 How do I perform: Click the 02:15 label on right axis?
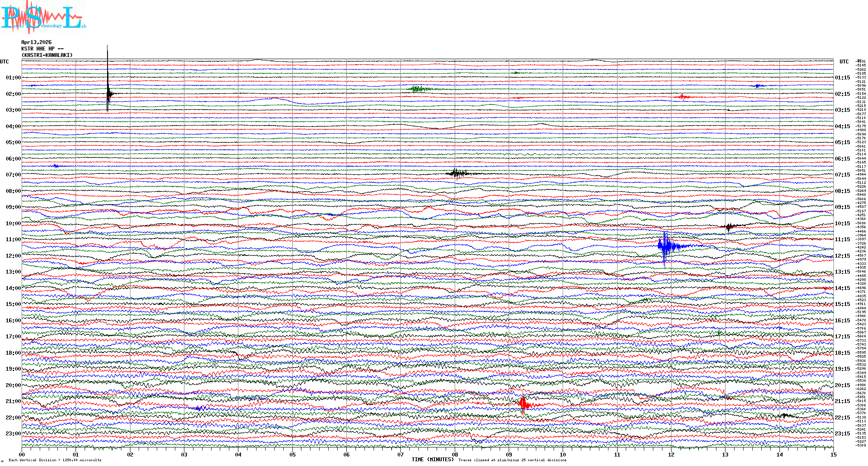point(842,94)
